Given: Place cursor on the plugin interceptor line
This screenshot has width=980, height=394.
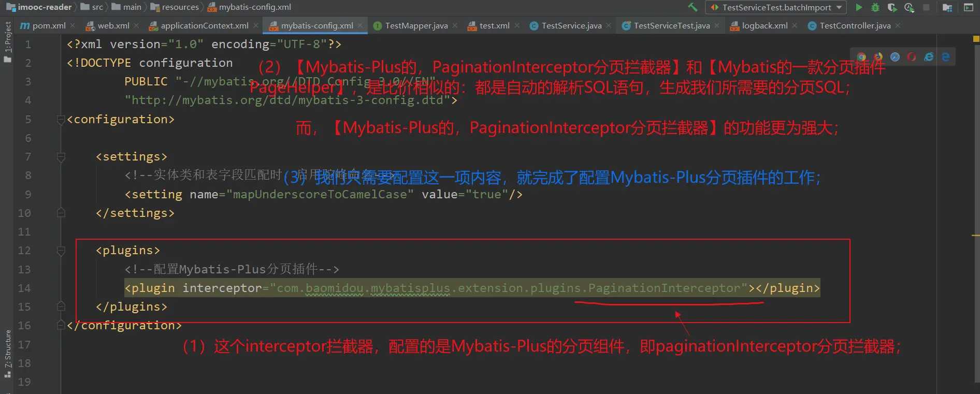Looking at the screenshot, I should point(472,288).
